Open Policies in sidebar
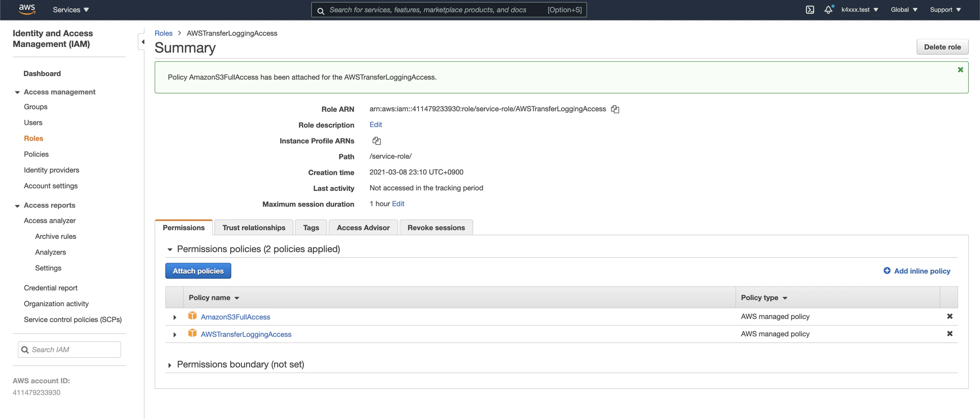Screen dimensions: 980x419 tap(36, 154)
